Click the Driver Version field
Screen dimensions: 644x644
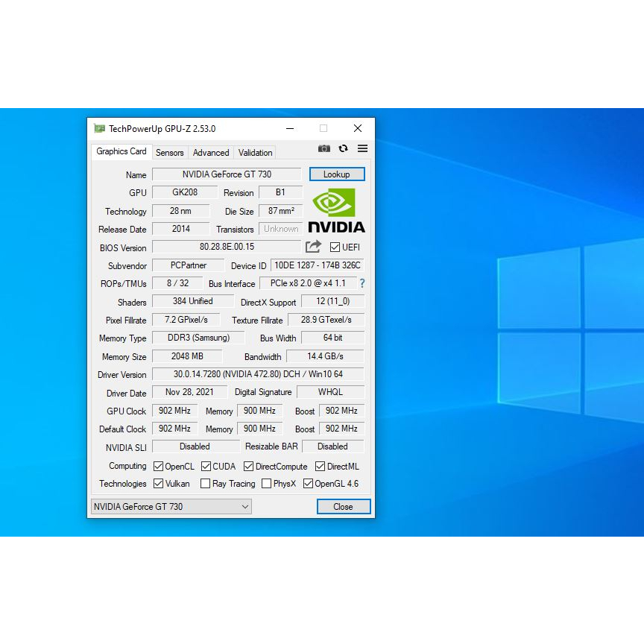[x=258, y=374]
